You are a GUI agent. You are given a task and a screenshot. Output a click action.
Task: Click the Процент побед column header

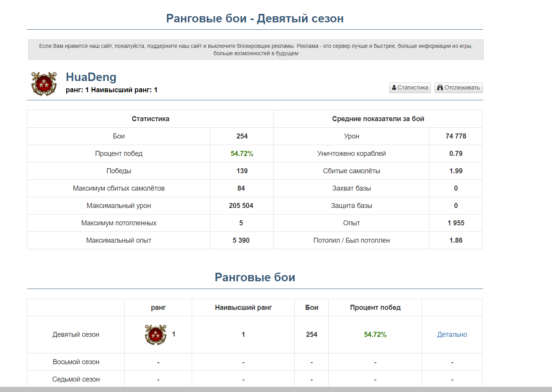point(375,308)
